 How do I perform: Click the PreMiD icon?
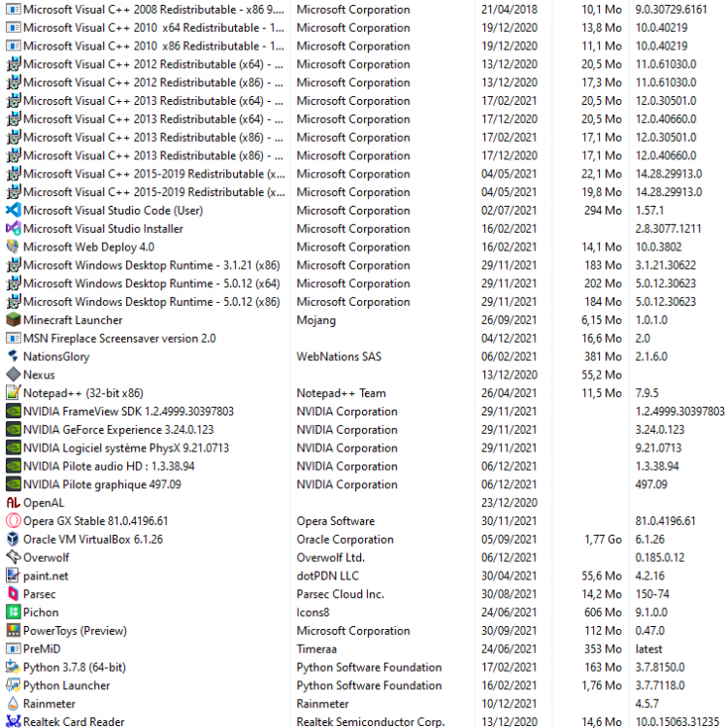[x=13, y=648]
